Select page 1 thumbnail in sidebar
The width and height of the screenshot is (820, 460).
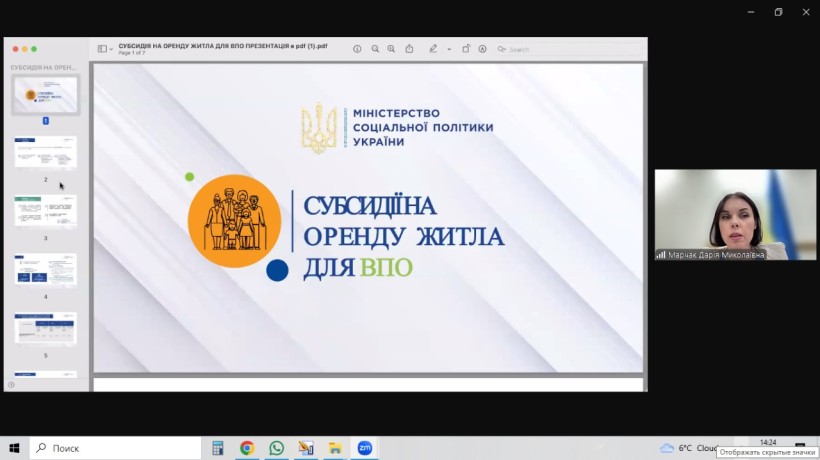click(x=45, y=95)
